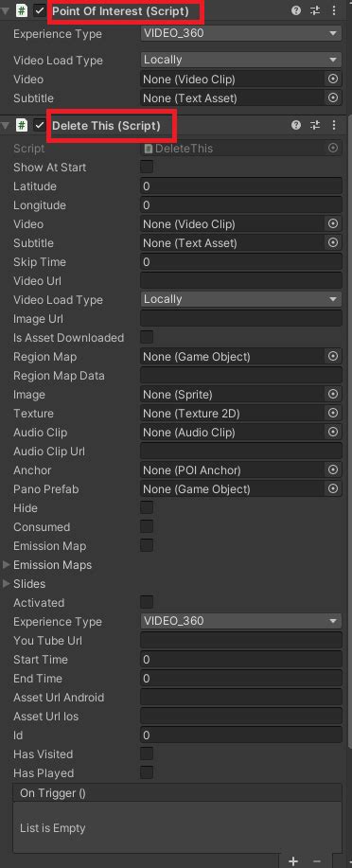The width and height of the screenshot is (352, 868).
Task: Open presets for Point Of Interest script
Action: coord(315,10)
